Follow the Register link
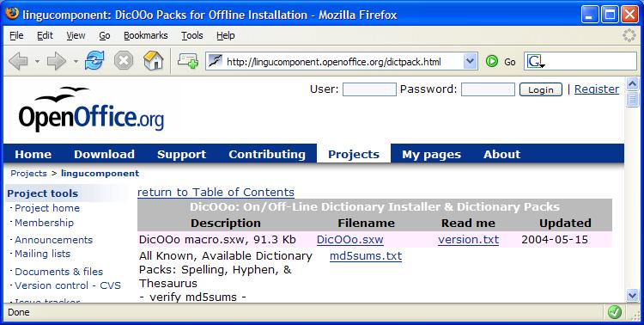The width and height of the screenshot is (644, 325). click(x=597, y=89)
